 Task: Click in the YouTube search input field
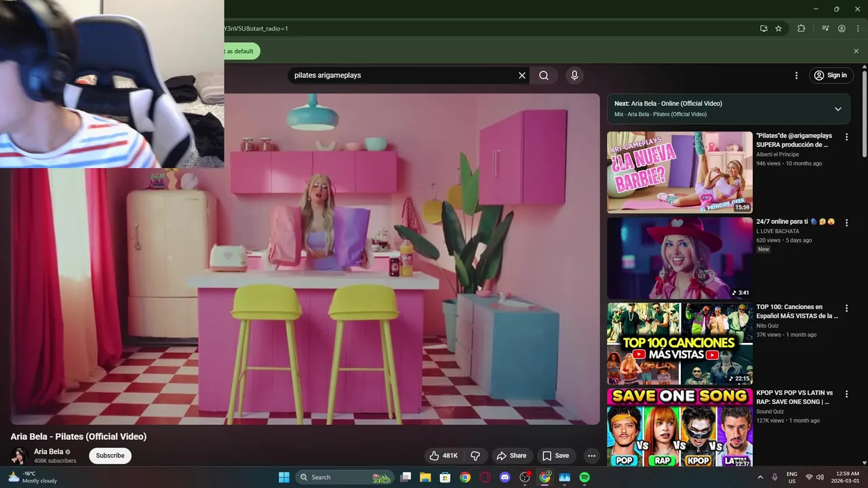[x=403, y=75]
